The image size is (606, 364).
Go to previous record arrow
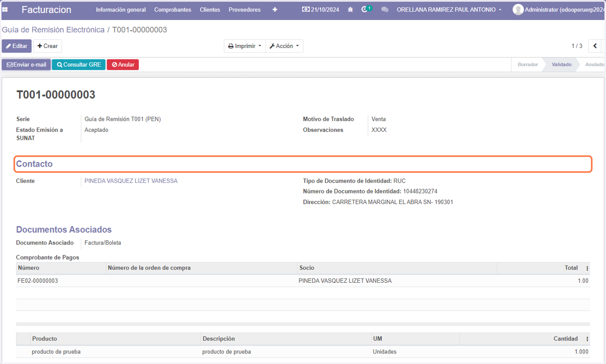tap(595, 46)
